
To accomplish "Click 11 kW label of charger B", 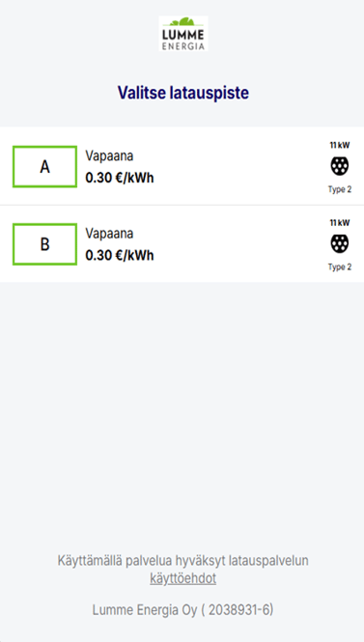I will tap(340, 223).
